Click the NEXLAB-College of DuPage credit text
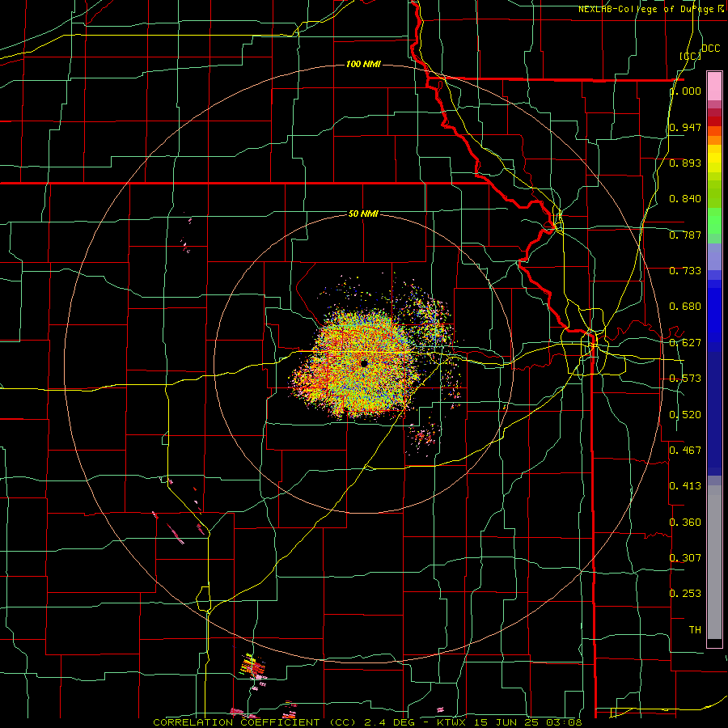 (646, 9)
